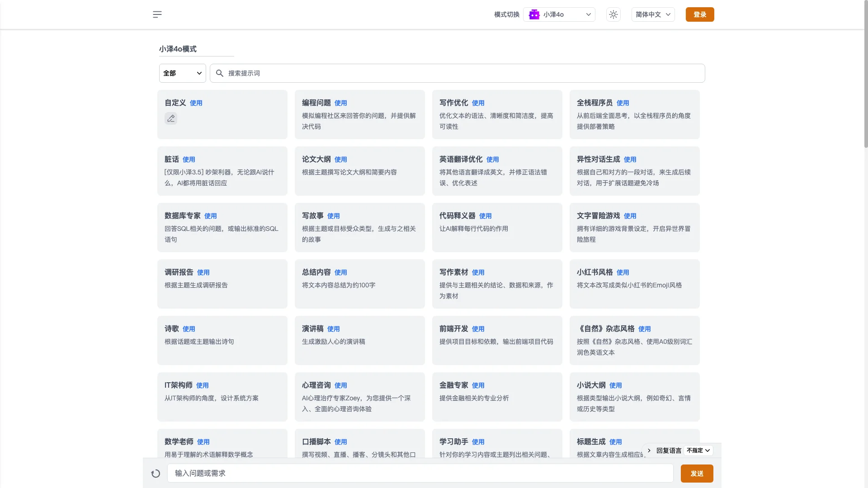The image size is (868, 488).
Task: Click 使用 on the 小红书风格 card
Action: [x=623, y=272]
